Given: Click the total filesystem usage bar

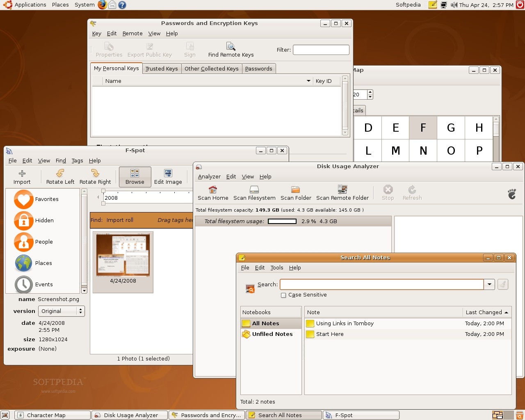Looking at the screenshot, I should (x=282, y=221).
